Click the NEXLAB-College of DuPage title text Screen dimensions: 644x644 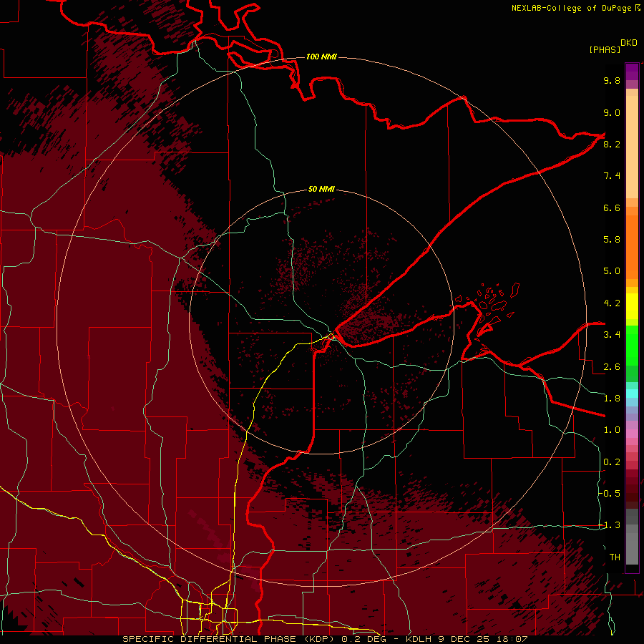click(572, 8)
